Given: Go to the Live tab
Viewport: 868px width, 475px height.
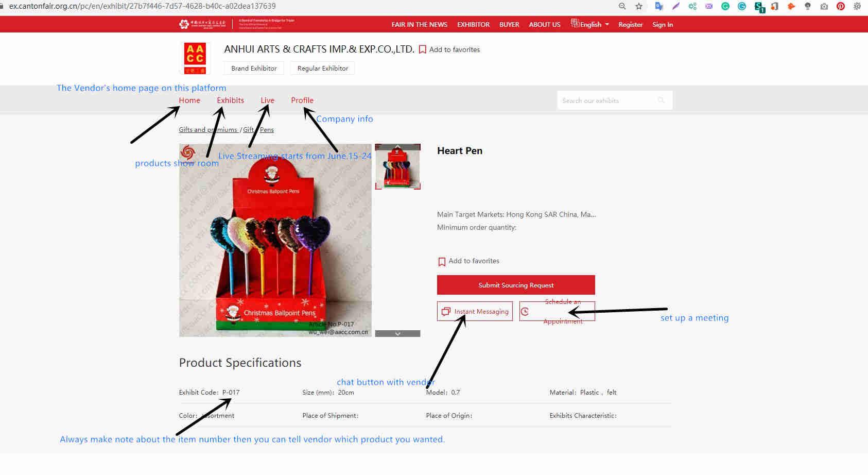Looking at the screenshot, I should (x=267, y=100).
